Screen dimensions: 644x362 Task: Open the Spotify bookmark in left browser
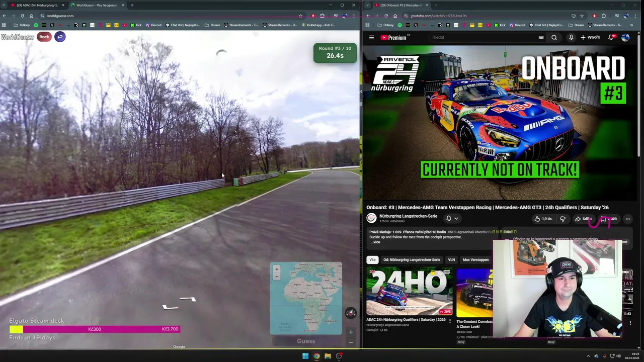[x=36, y=25]
